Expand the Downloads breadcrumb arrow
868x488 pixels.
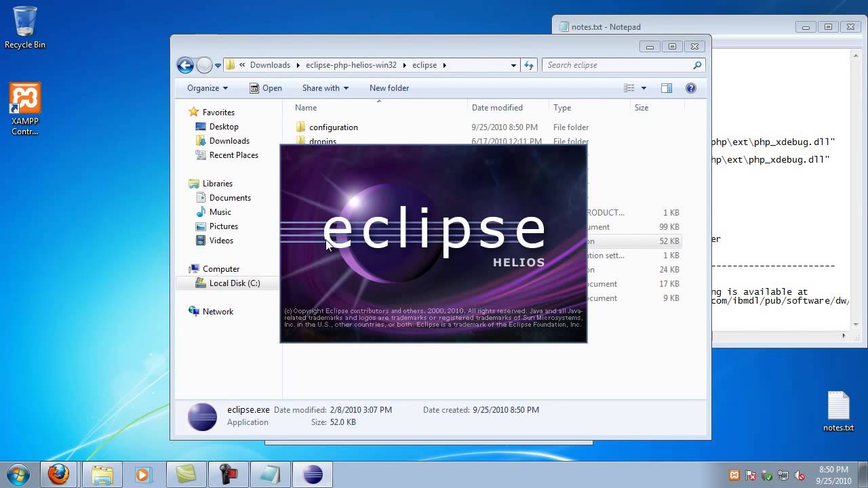click(298, 65)
